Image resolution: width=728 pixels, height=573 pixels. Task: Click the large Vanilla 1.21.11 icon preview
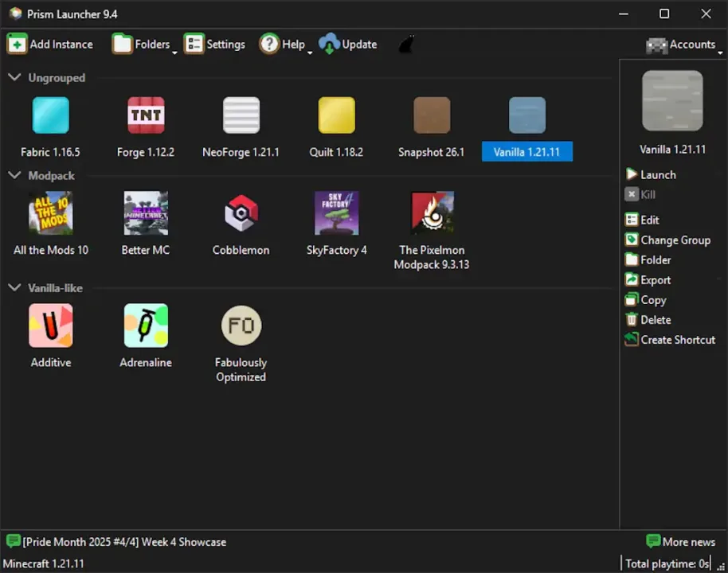pos(672,101)
